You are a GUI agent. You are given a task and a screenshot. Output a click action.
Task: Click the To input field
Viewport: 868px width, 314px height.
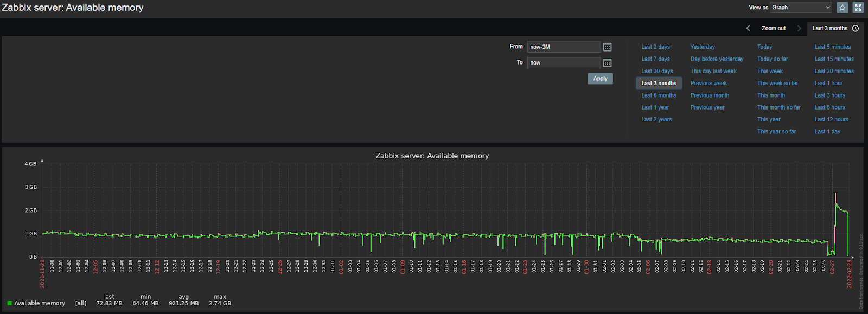pyautogui.click(x=564, y=63)
